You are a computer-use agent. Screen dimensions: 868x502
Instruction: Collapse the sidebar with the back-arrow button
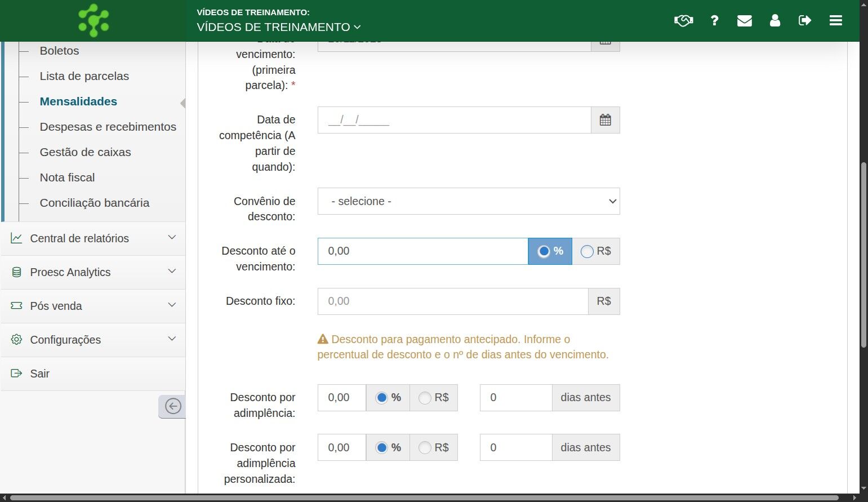tap(172, 406)
